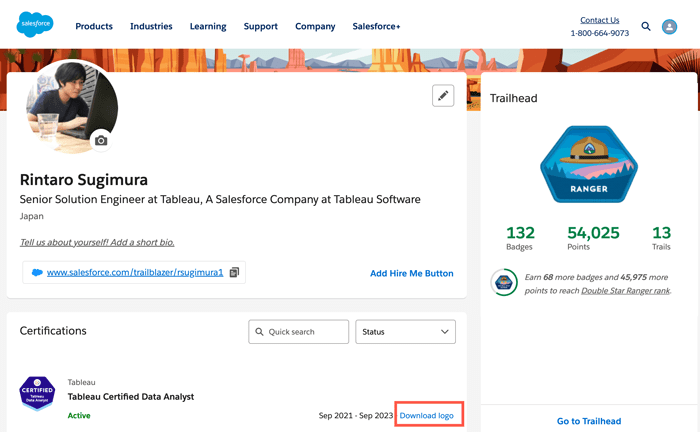Open the Industries menu

tap(151, 27)
